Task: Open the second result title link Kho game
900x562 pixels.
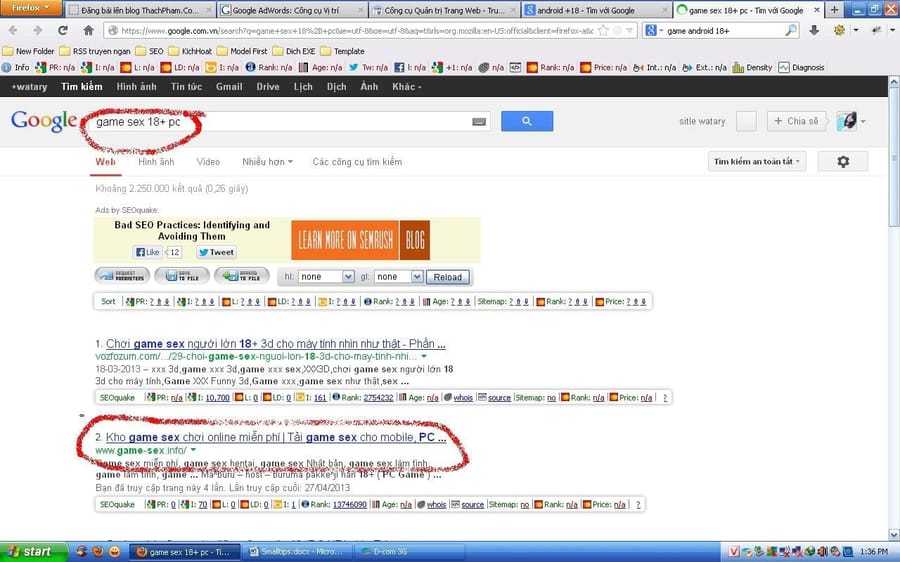Action: pyautogui.click(x=276, y=437)
